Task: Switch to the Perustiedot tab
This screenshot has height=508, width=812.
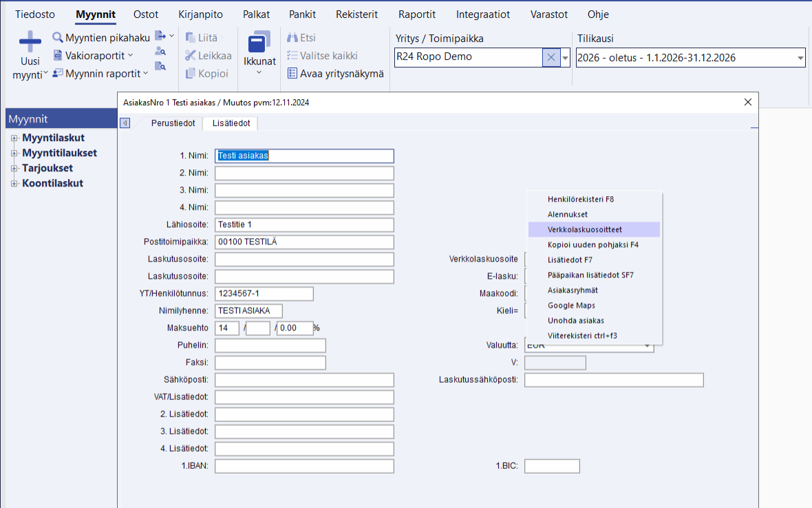Action: coord(173,123)
